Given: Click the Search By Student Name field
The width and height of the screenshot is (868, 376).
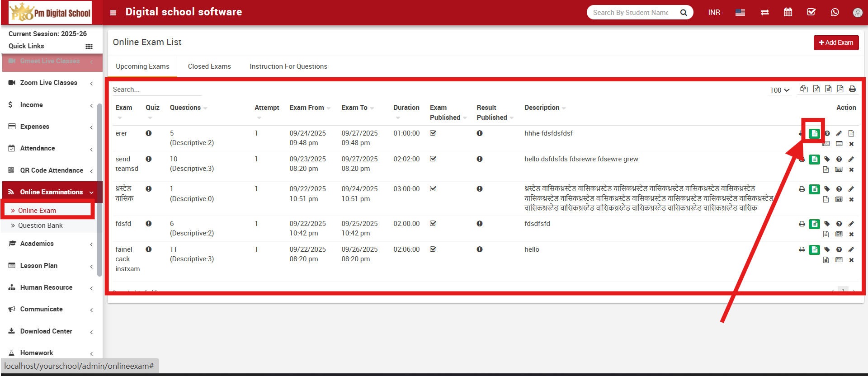Looking at the screenshot, I should 631,13.
